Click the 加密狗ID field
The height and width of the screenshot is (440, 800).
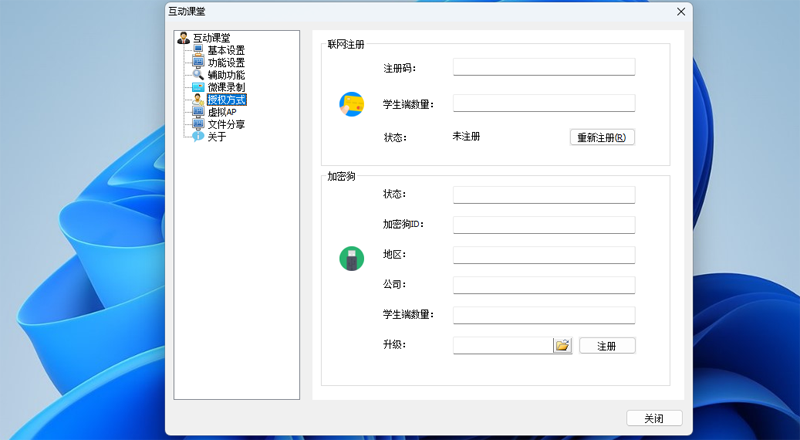(x=544, y=225)
